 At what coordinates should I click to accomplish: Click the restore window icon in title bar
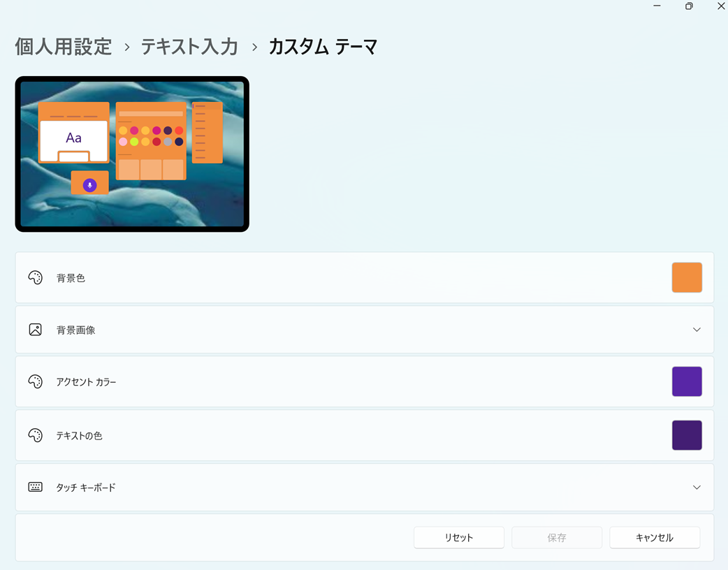[x=689, y=6]
